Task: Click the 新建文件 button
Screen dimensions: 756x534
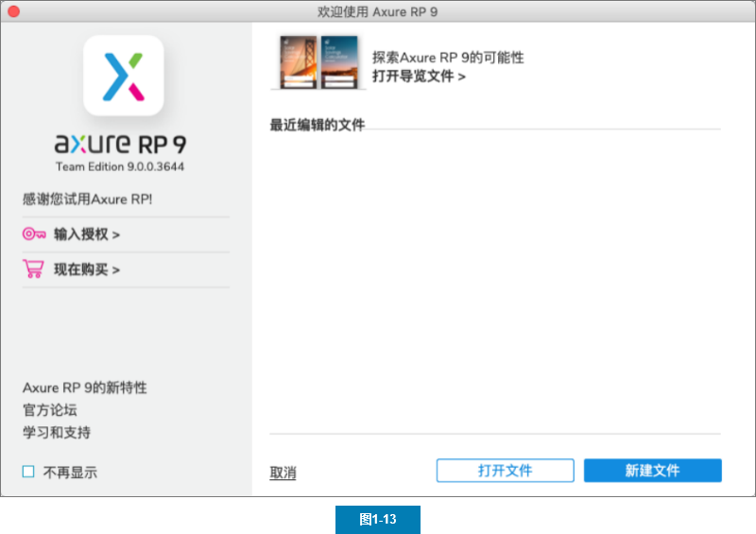Action: click(653, 471)
